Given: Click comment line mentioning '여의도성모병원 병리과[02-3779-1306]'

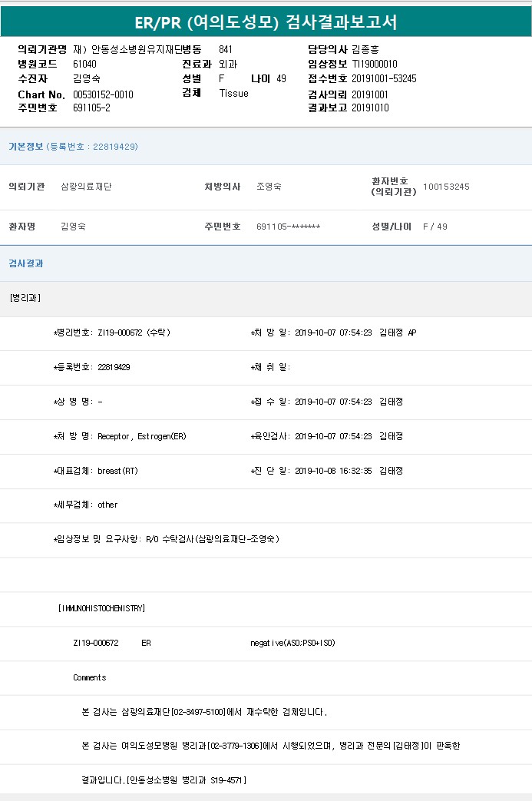Looking at the screenshot, I should click(270, 746).
